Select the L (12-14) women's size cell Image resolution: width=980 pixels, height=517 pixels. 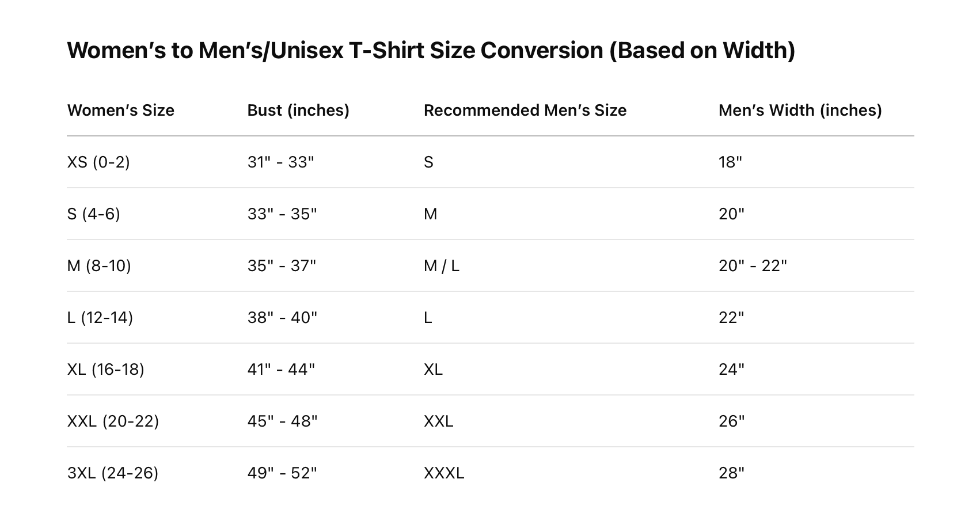point(100,318)
